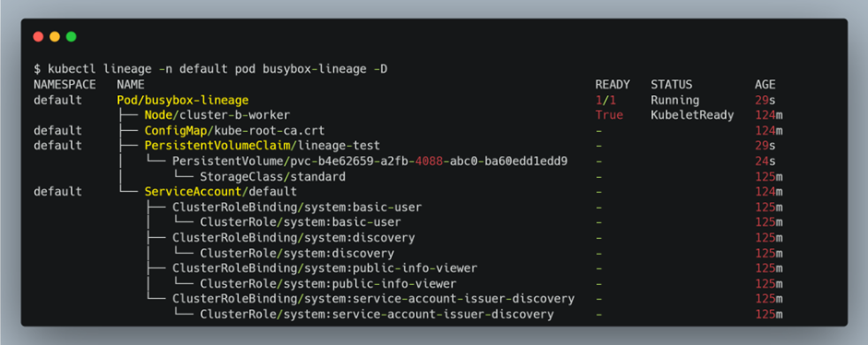This screenshot has width=868, height=345.
Task: Select ClusterRoleBinding/system:basic-user entry
Action: tap(297, 208)
